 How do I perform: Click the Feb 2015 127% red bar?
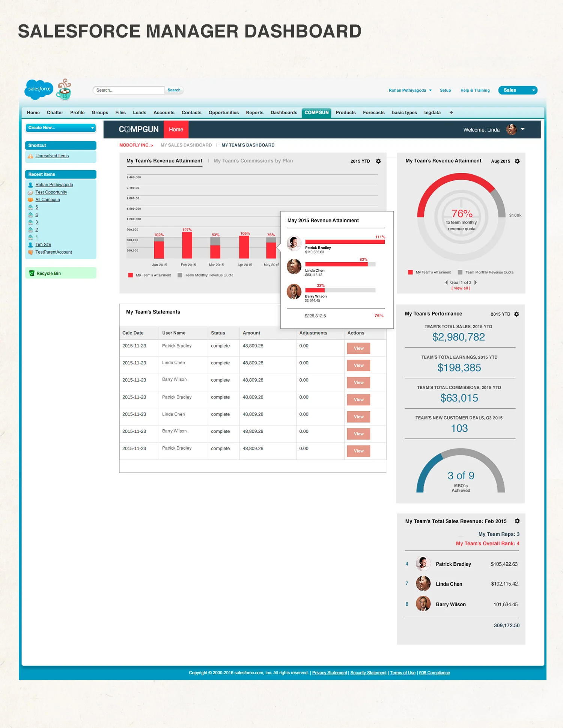tap(187, 245)
